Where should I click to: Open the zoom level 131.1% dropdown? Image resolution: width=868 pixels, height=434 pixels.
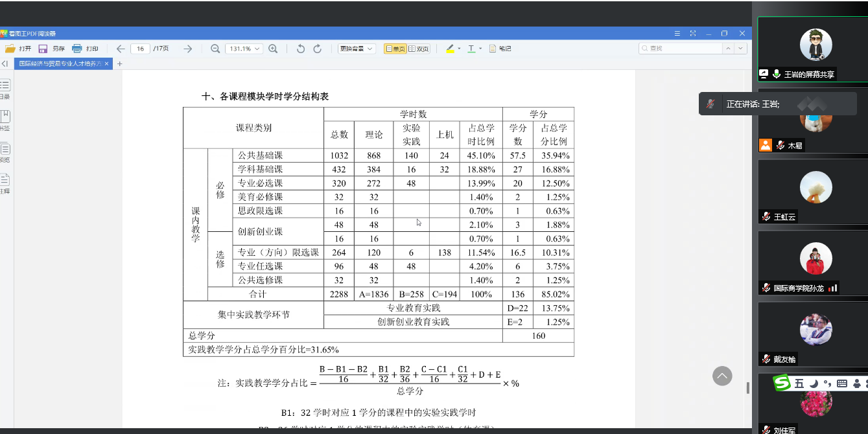point(244,49)
